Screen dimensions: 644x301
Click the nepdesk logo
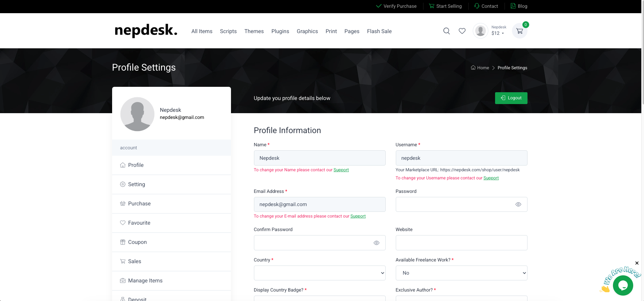(x=146, y=31)
